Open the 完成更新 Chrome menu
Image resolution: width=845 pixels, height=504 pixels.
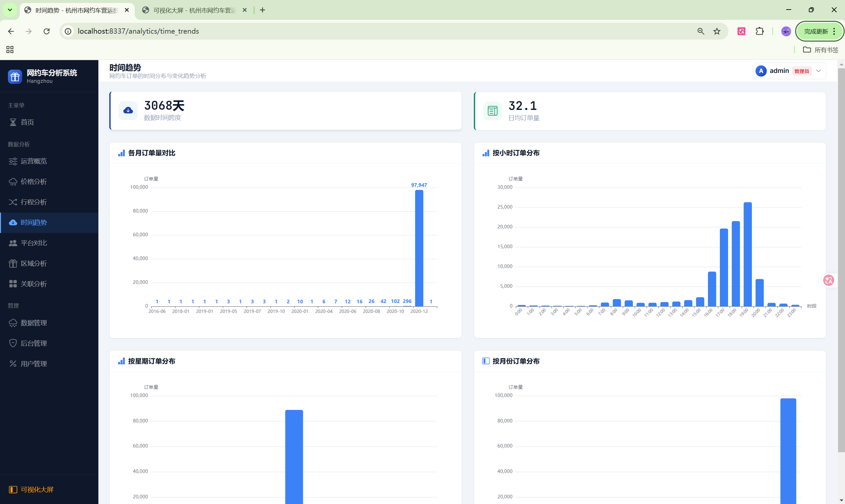tap(820, 31)
